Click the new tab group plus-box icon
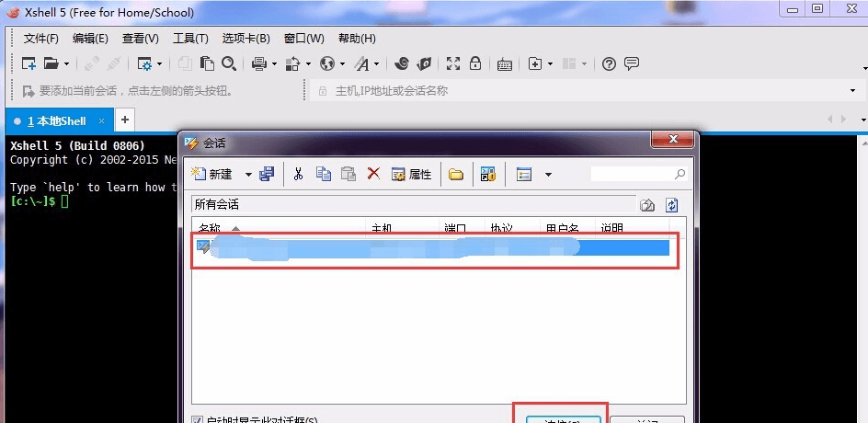The width and height of the screenshot is (868, 423). 535,63
